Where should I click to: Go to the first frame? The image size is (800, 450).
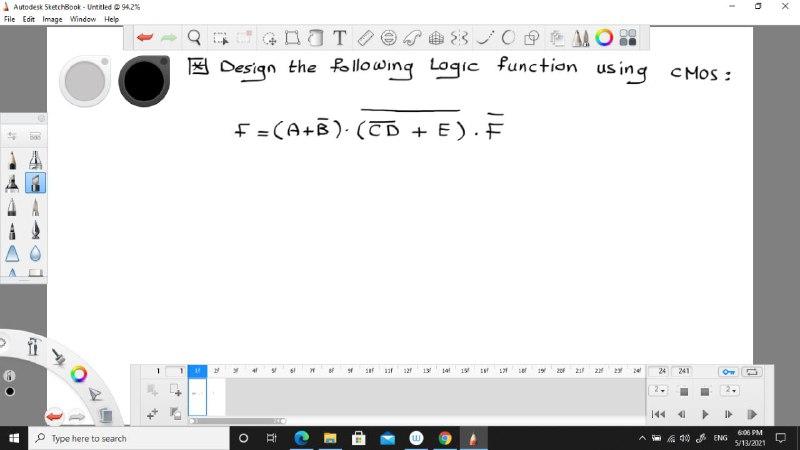pos(658,414)
